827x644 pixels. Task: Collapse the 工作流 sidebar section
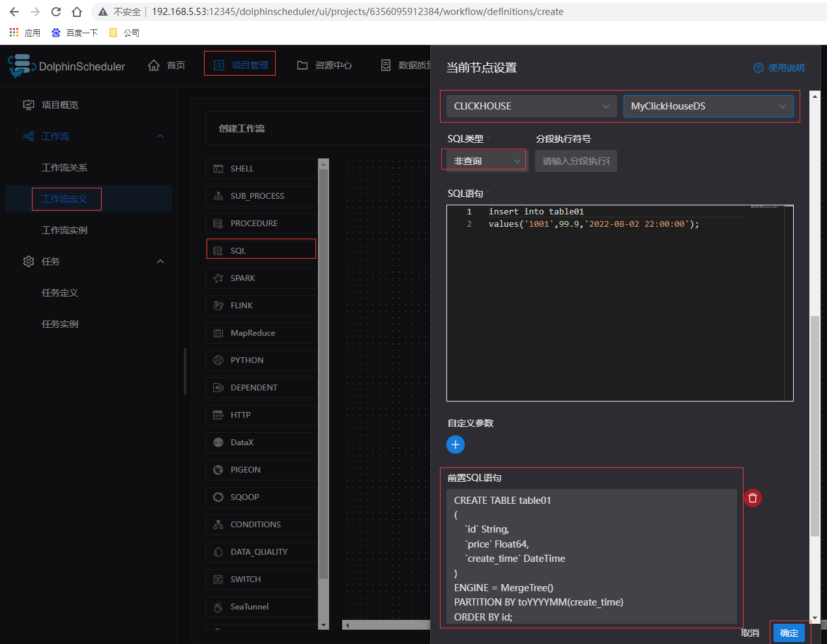(x=160, y=136)
